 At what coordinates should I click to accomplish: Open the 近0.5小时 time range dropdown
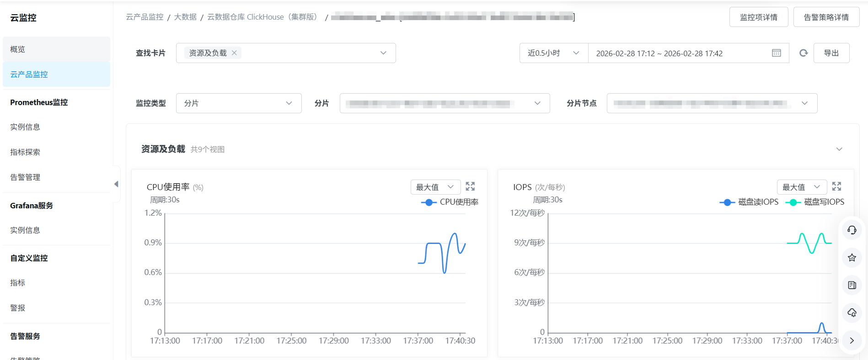tap(553, 53)
